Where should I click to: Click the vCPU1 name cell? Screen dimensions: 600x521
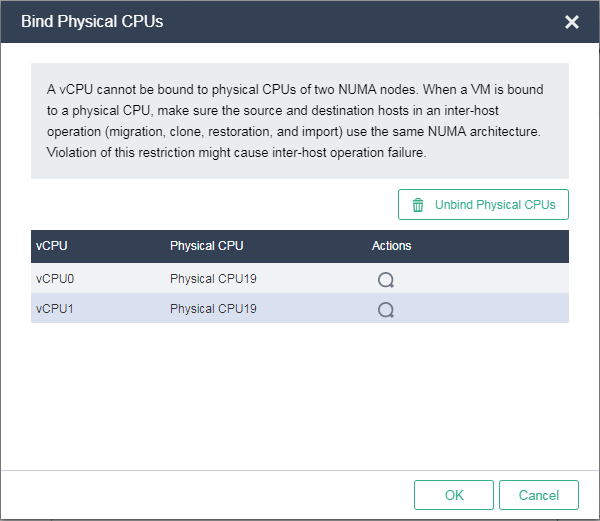[55, 309]
